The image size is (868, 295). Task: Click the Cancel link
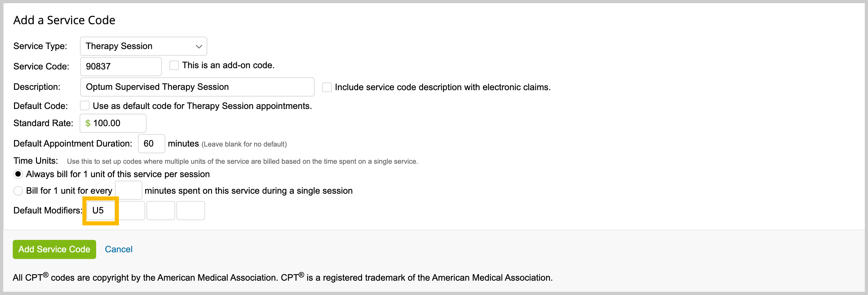pyautogui.click(x=118, y=249)
